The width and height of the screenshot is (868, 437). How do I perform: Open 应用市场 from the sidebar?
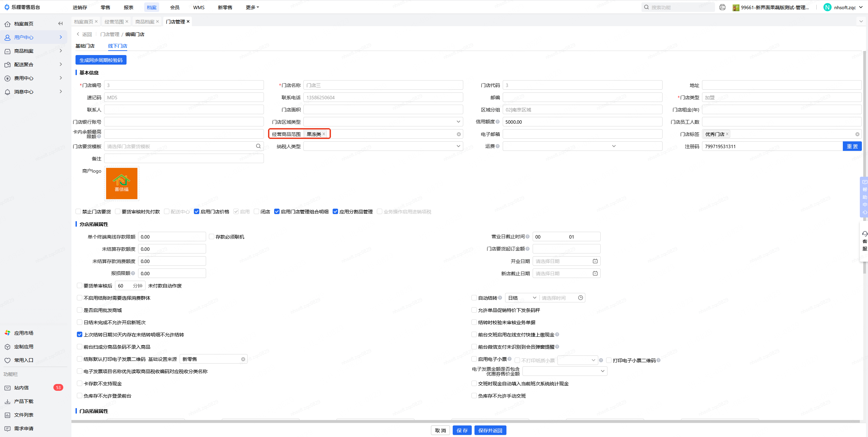[23, 333]
